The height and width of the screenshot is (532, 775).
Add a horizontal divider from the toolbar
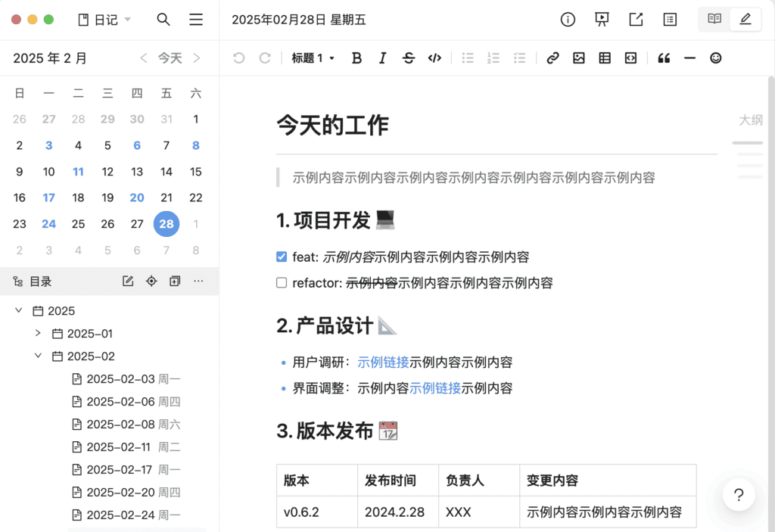689,58
